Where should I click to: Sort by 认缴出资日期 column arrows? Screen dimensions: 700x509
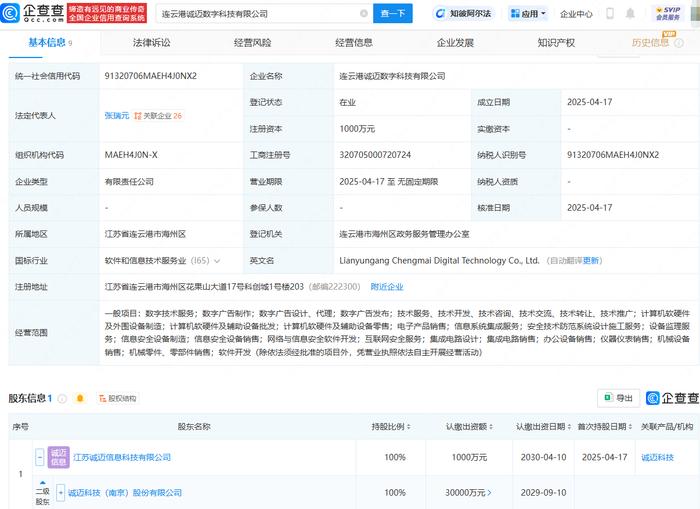(x=569, y=427)
